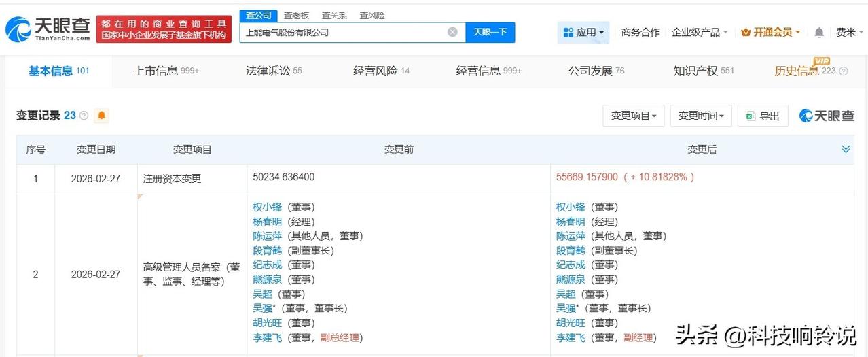Viewport: 868px width, 357px height.
Task: Open 胡光旺 link in 变更前 column
Action: pyautogui.click(x=267, y=323)
